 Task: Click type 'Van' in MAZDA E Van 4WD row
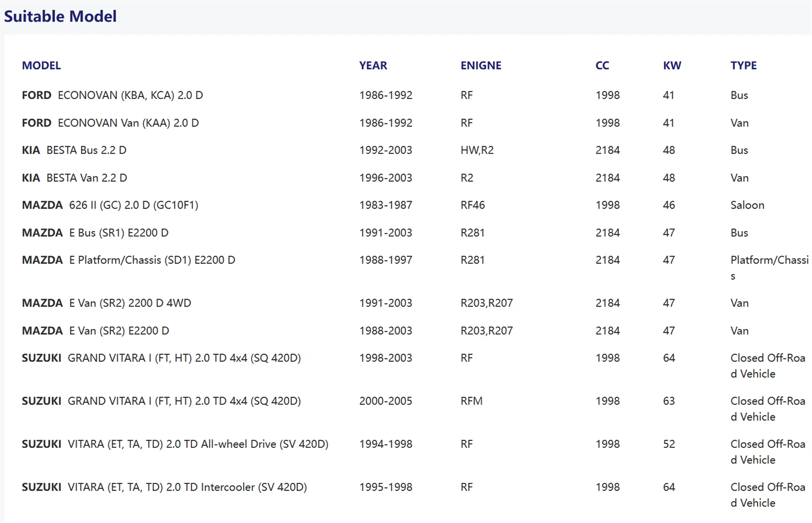[x=739, y=303]
